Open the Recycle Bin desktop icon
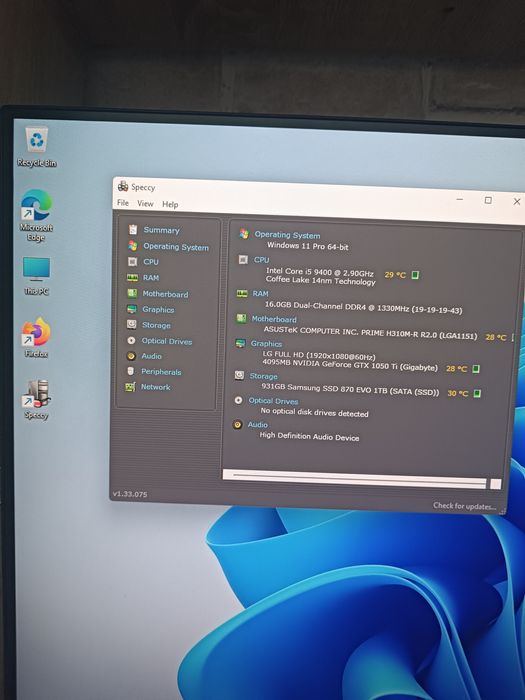 click(37, 146)
